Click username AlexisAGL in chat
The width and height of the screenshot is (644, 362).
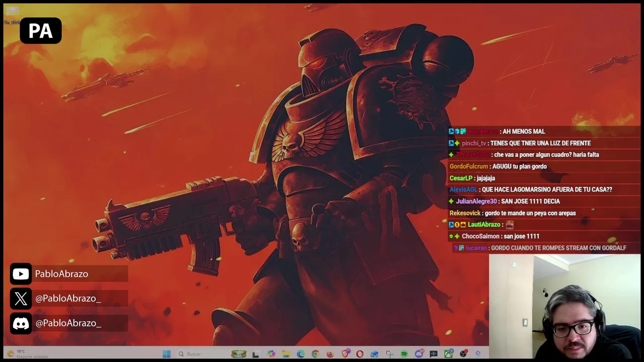point(463,190)
